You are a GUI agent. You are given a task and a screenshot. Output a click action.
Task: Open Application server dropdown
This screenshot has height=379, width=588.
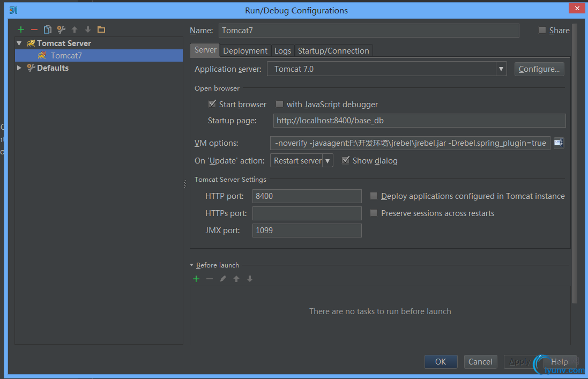[x=501, y=69]
